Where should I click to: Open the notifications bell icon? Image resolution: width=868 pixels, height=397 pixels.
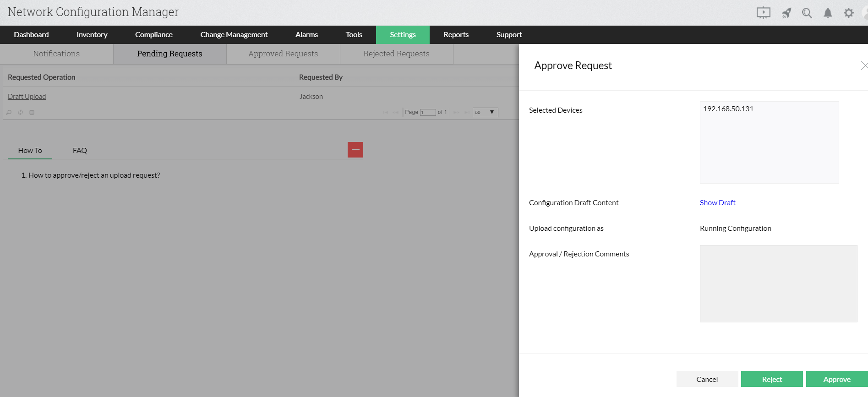coord(828,13)
